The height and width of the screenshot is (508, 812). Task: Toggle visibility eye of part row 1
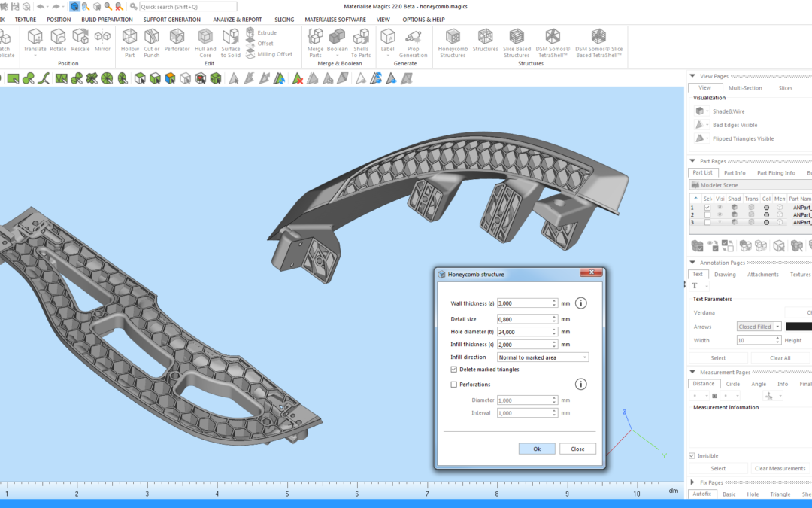click(720, 208)
